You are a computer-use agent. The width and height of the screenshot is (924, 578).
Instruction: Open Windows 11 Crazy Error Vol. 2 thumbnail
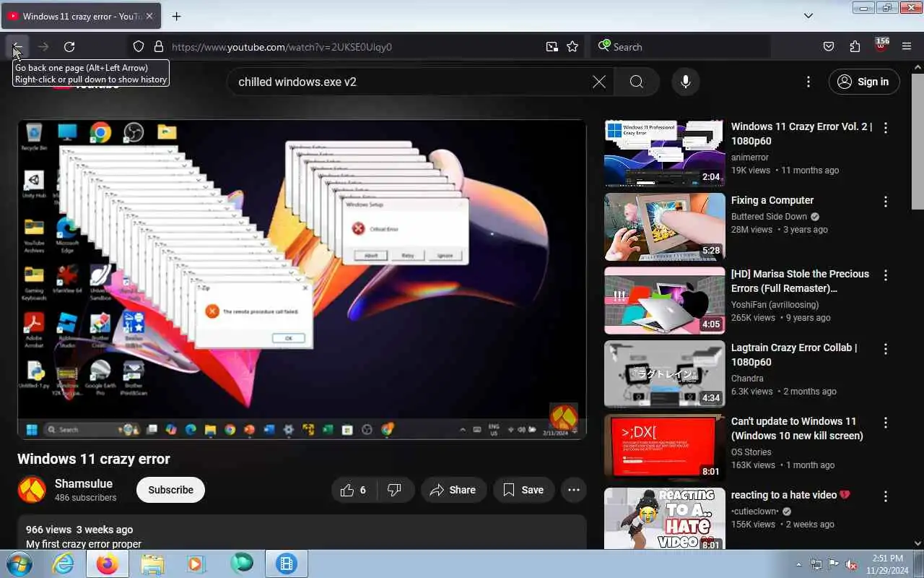coord(665,153)
